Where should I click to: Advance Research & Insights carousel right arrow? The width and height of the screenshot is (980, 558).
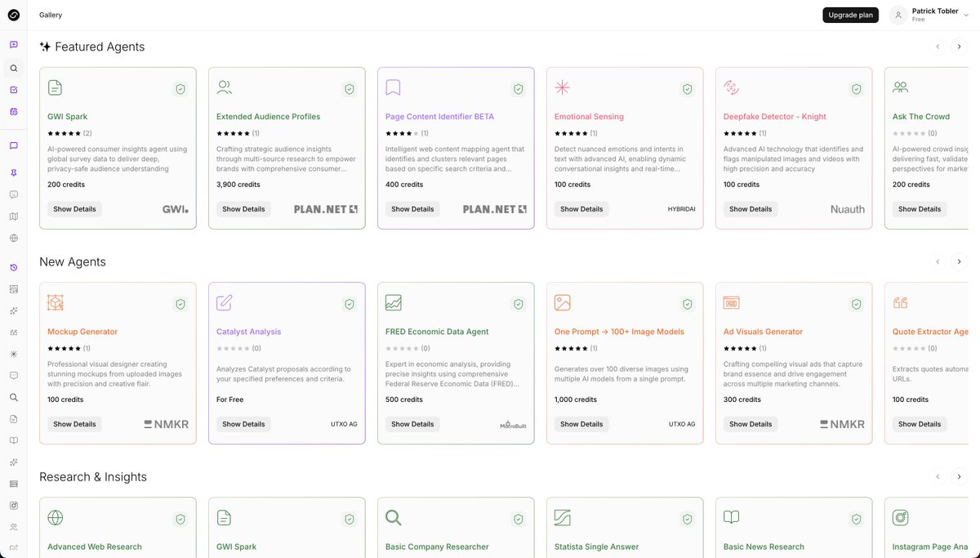tap(960, 476)
